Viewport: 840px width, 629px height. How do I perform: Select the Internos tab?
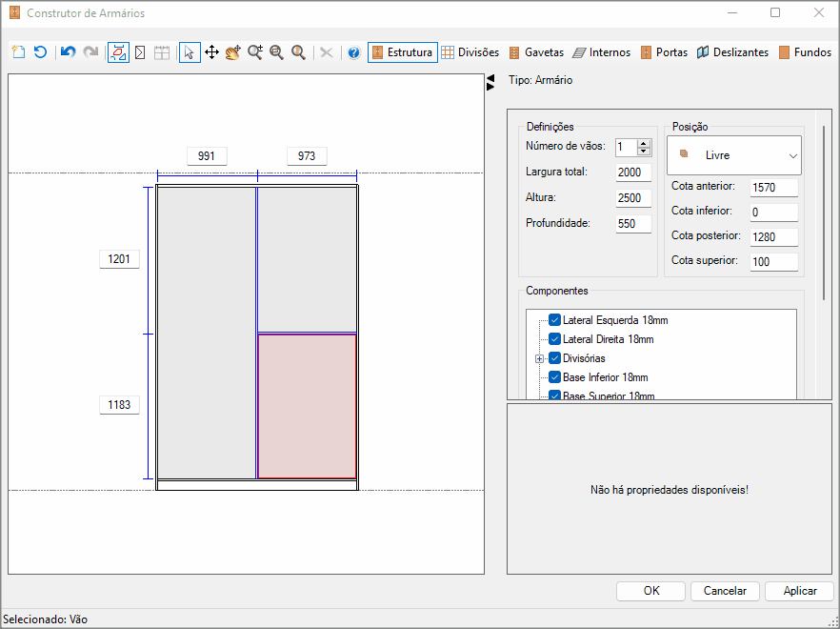[602, 52]
